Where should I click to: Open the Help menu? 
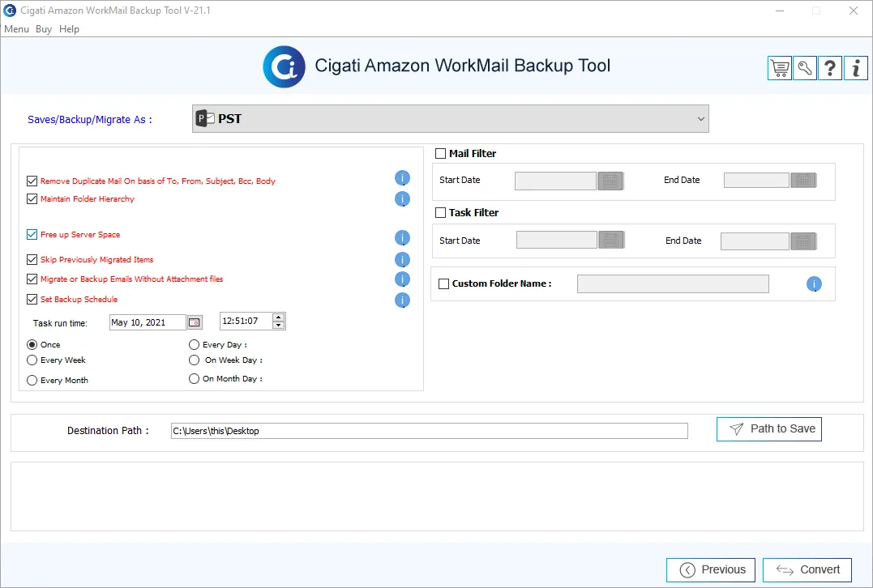(x=69, y=29)
